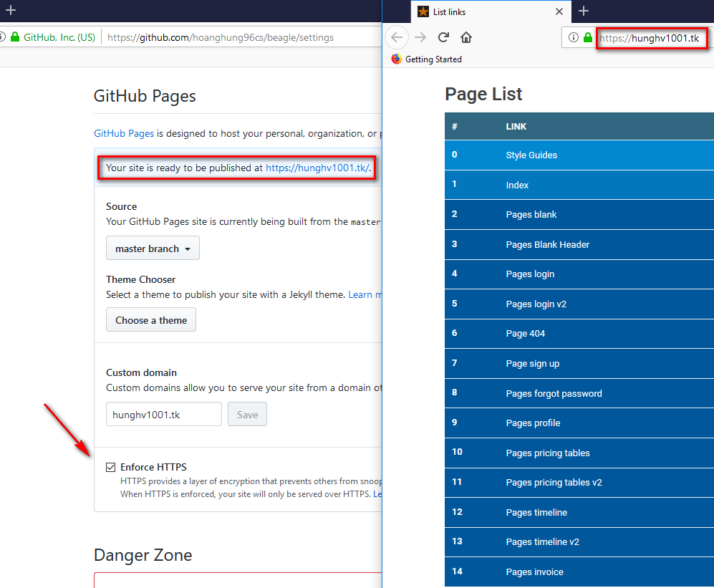
Task: Click the Enforce HTTPS label text
Action: (x=153, y=467)
